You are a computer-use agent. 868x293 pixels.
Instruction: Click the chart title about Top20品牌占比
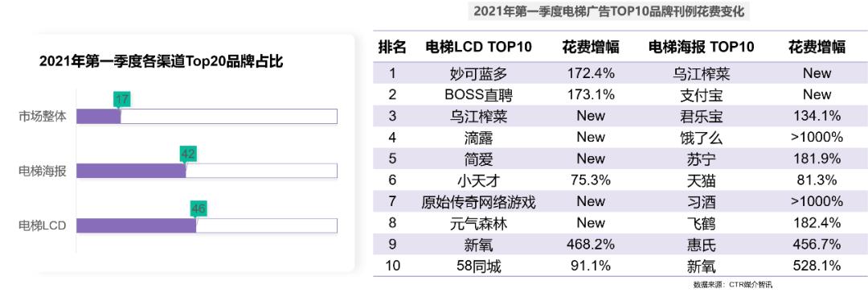161,62
